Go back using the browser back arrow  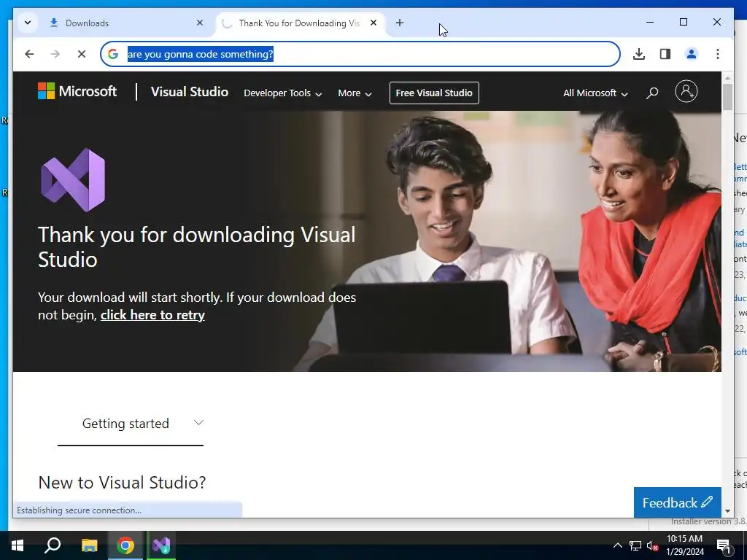29,54
